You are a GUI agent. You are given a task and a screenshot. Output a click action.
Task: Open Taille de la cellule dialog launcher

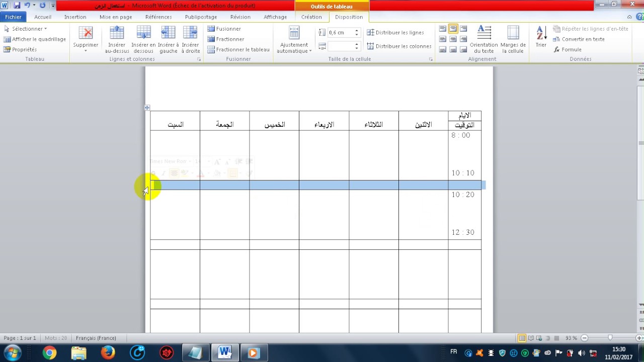[x=431, y=59]
